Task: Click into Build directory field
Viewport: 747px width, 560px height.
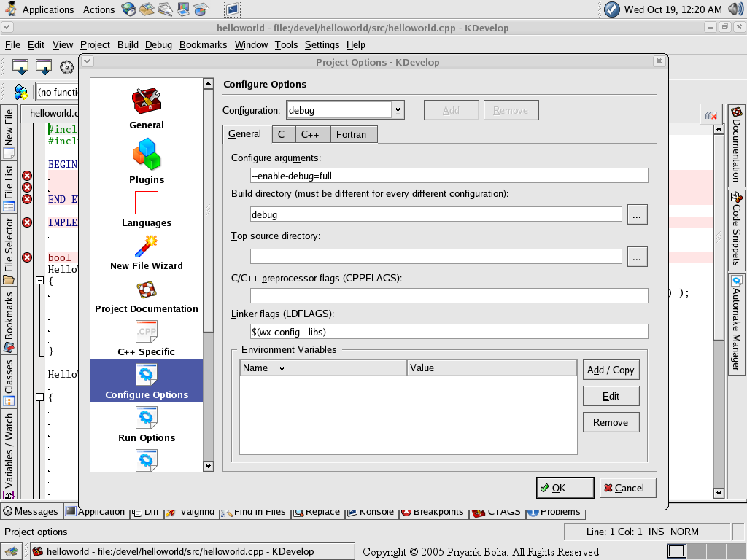Action: tap(436, 214)
